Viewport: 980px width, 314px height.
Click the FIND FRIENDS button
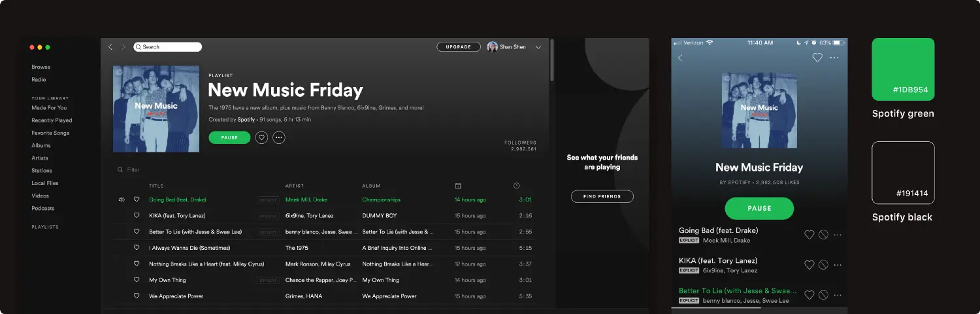coord(602,196)
